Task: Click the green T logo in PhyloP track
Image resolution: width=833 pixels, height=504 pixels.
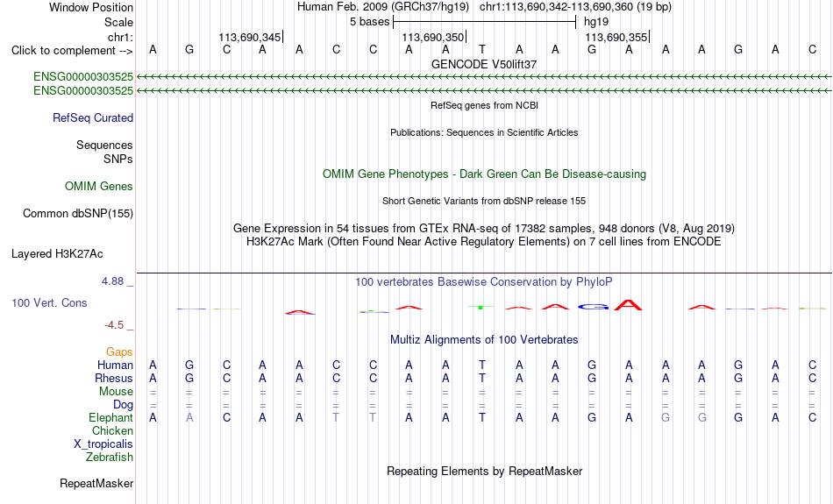Action: tap(481, 307)
